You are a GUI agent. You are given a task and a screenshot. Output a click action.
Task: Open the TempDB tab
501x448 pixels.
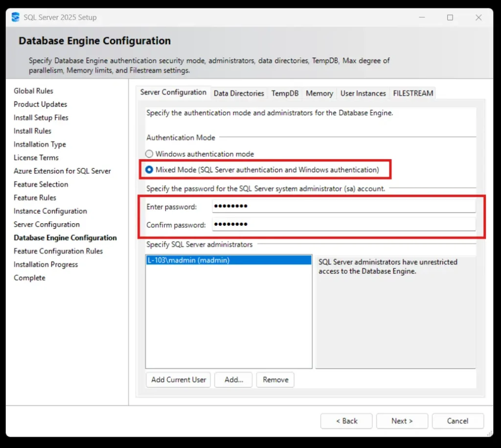pos(285,93)
